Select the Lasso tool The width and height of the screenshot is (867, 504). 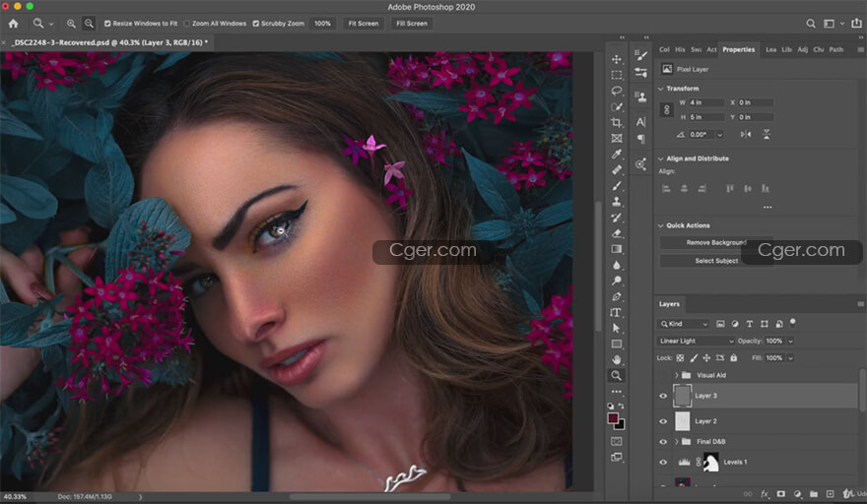coord(617,91)
